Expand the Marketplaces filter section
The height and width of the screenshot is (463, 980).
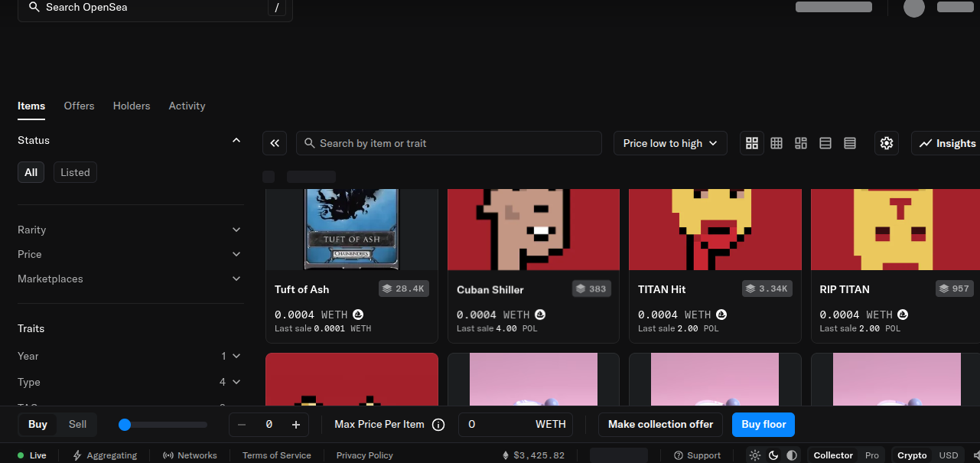point(129,279)
